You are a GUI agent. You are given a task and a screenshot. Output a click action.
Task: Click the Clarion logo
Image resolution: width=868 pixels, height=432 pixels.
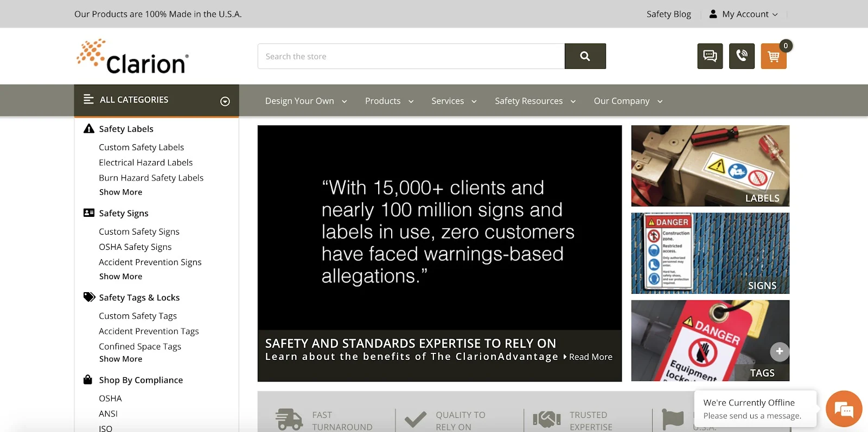point(132,56)
